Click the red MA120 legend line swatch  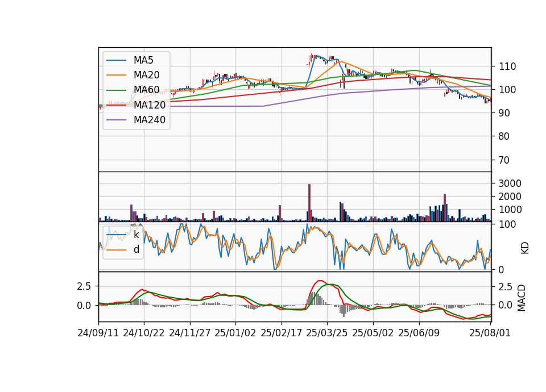tap(116, 105)
